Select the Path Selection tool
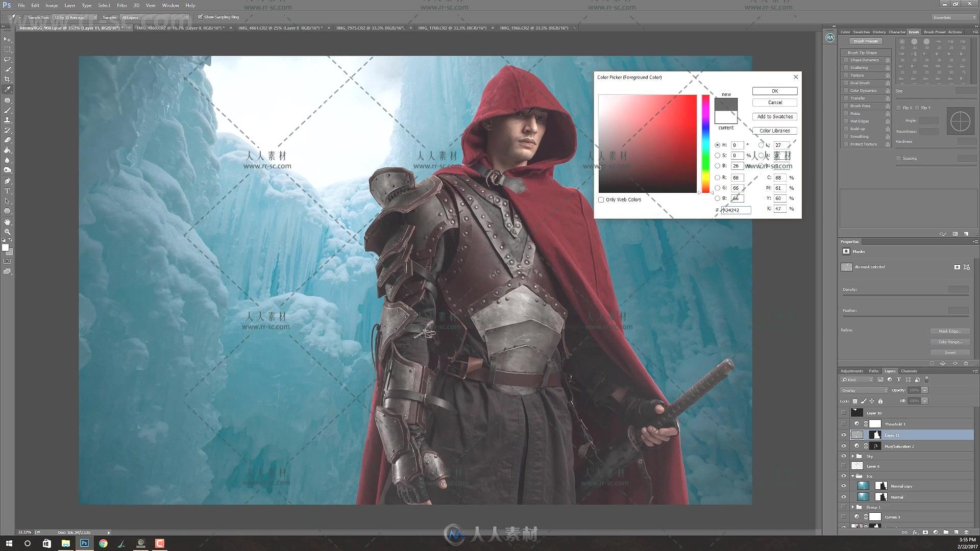980x551 pixels. coord(7,201)
